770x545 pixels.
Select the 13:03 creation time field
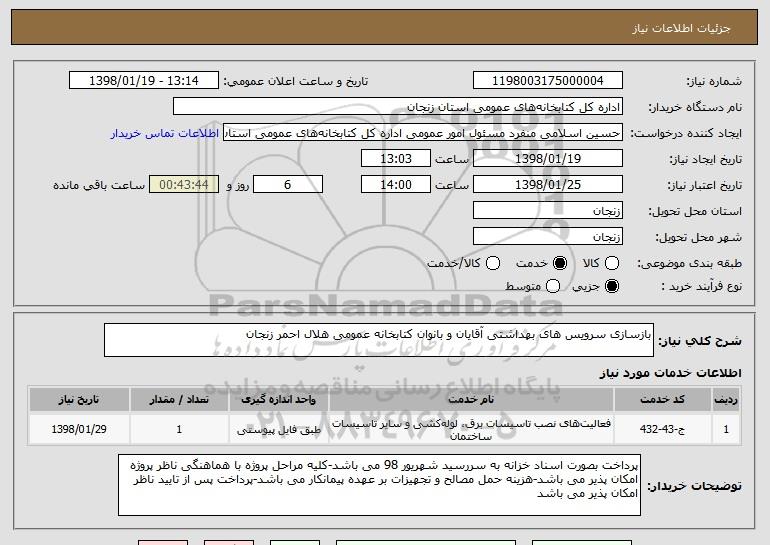click(x=396, y=159)
